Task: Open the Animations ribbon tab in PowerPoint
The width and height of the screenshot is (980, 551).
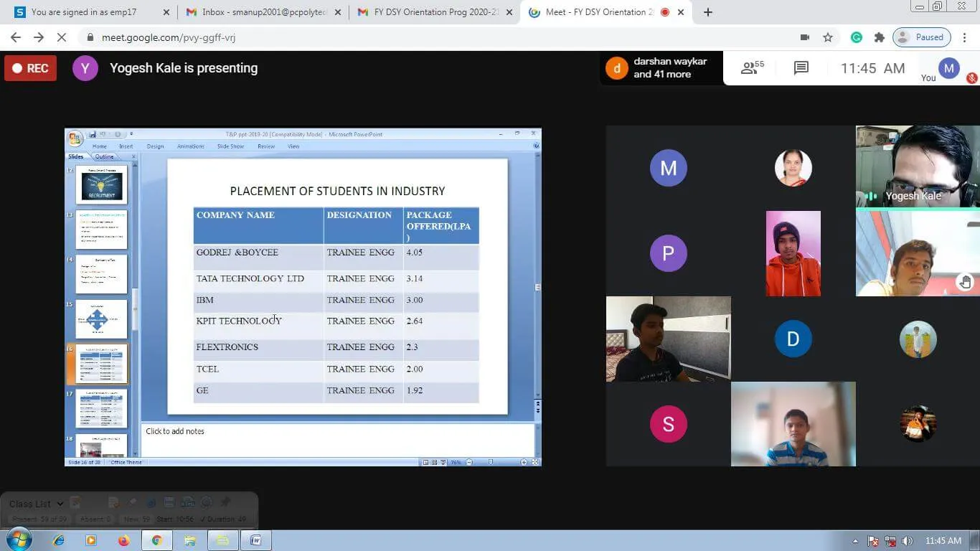Action: click(x=191, y=146)
